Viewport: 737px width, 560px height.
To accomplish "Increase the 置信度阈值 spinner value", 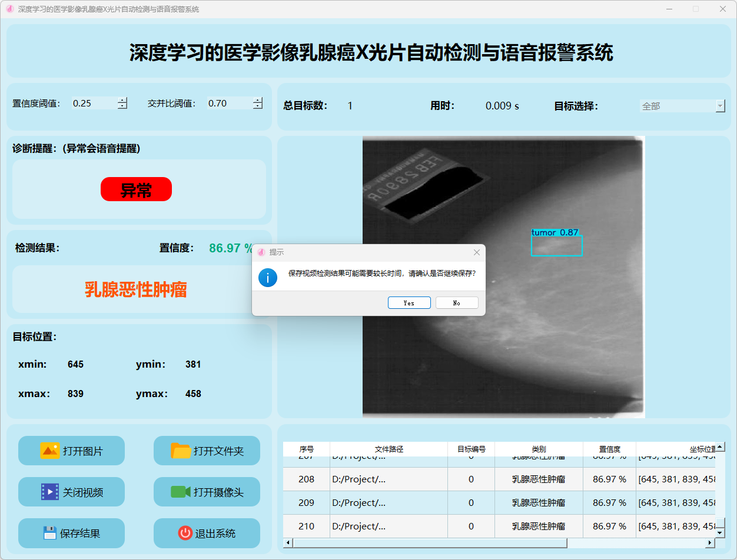I will (122, 100).
